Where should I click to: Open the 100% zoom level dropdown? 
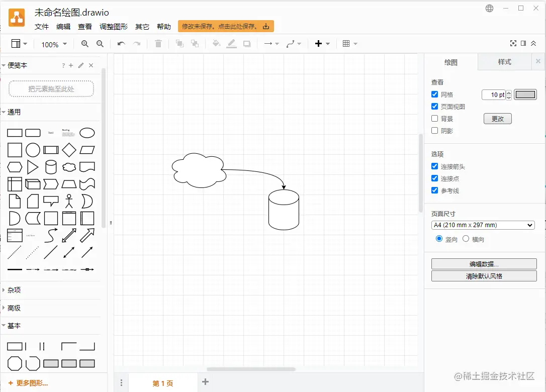(x=54, y=44)
